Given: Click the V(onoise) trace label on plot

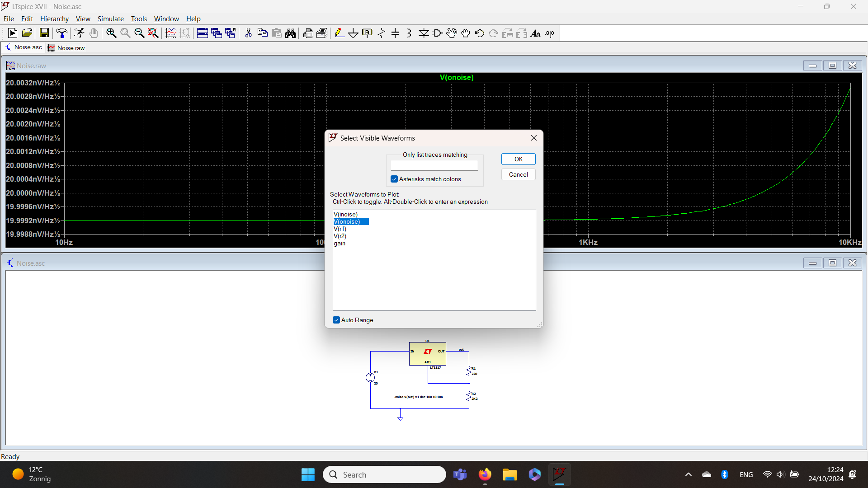Looking at the screenshot, I should pyautogui.click(x=457, y=77).
